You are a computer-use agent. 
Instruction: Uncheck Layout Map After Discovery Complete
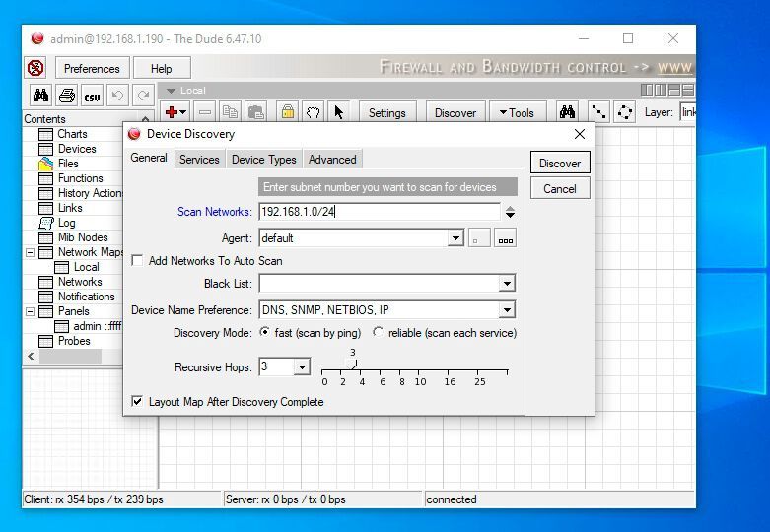pos(138,402)
